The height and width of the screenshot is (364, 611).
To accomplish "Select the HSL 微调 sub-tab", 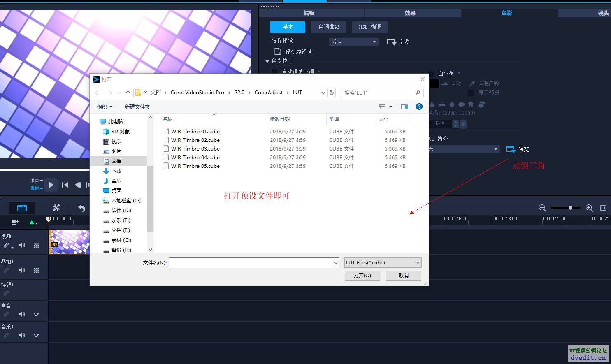I will (x=370, y=27).
